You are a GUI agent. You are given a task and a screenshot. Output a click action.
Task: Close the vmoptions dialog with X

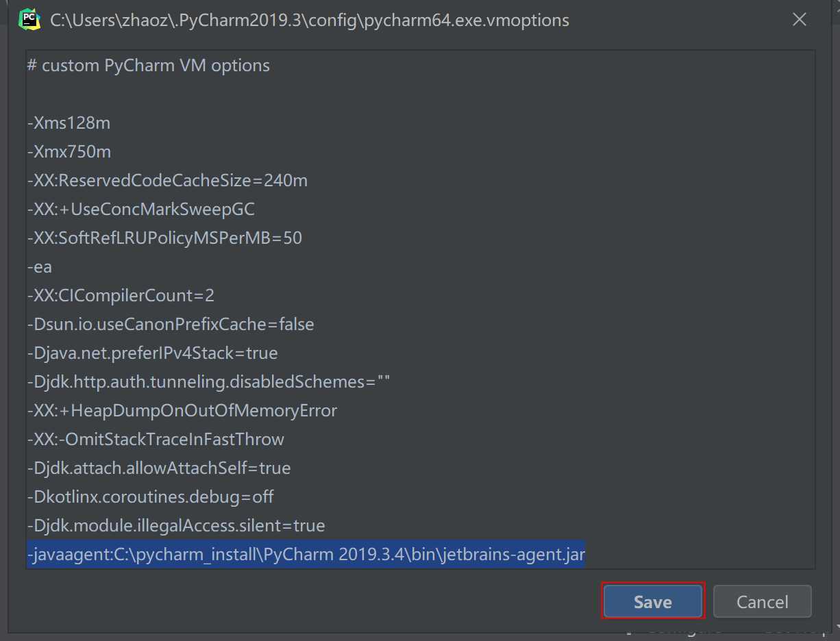coord(799,20)
